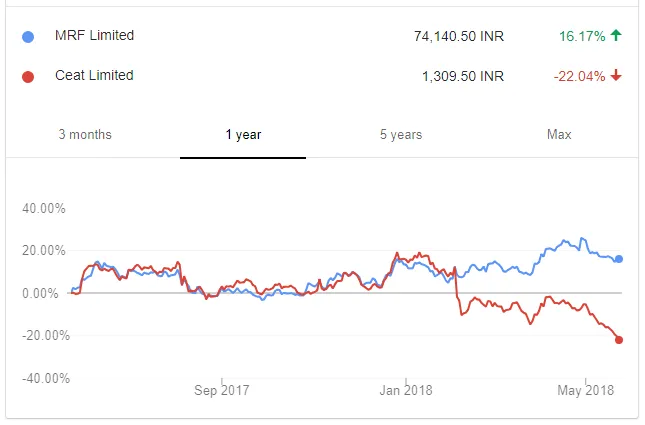The width and height of the screenshot is (645, 425).
Task: Select the 1 year tab
Action: point(243,134)
